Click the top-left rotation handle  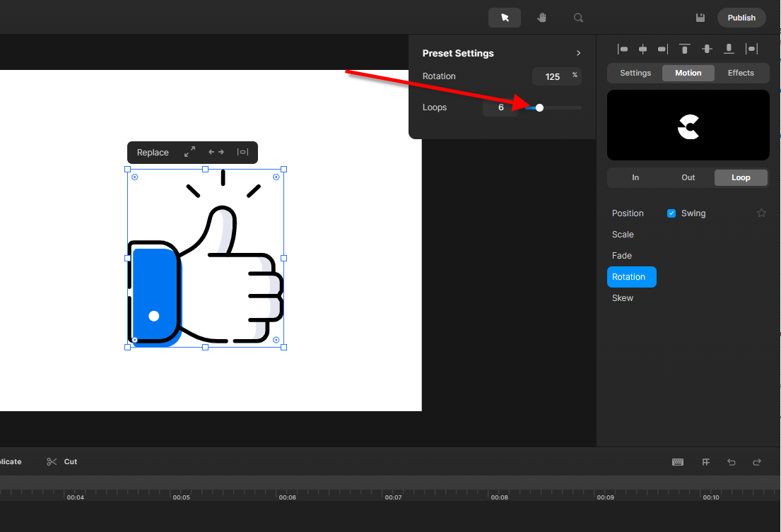tap(134, 177)
